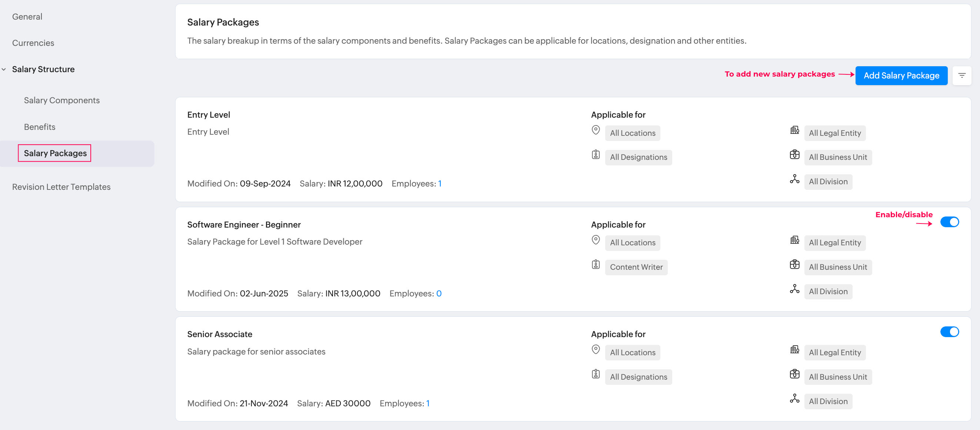Click business unit icon in Senior Associate card
980x430 pixels.
tap(794, 374)
